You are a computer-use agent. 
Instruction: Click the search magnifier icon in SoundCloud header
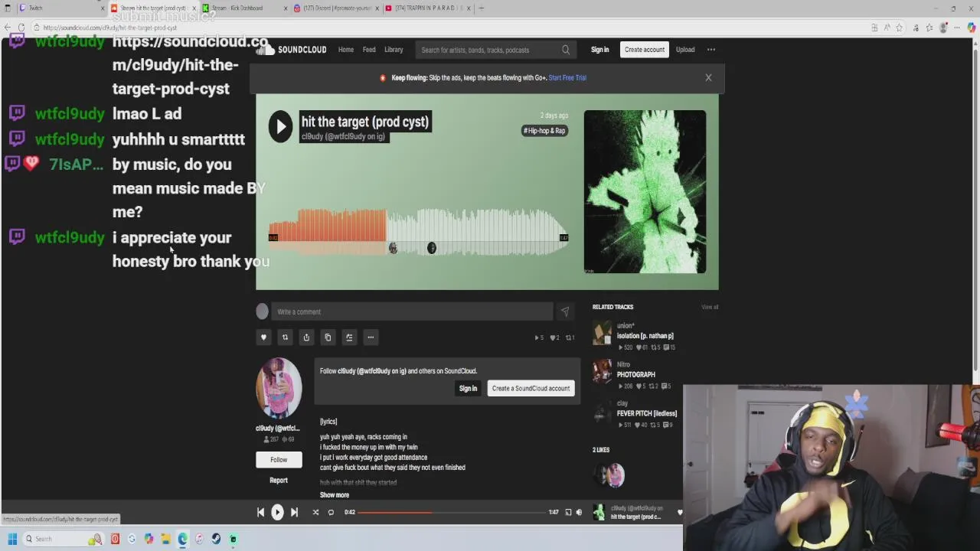(566, 50)
